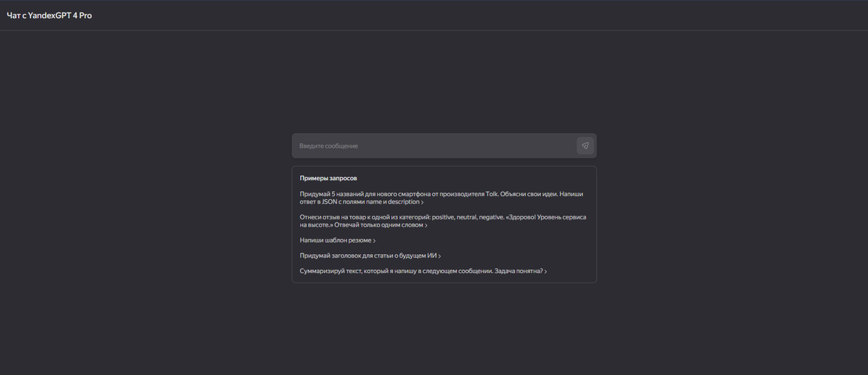
Task: Choose the 'Напиши шаблон резюме' example prompt
Action: click(338, 240)
